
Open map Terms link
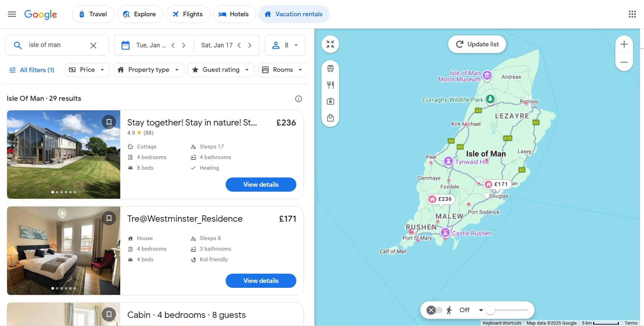click(631, 323)
